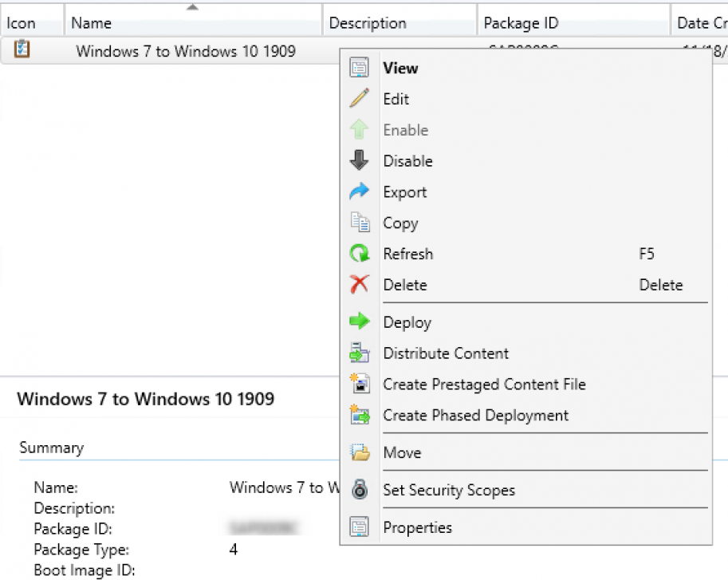Click the Copy icon next to Copy

click(360, 223)
